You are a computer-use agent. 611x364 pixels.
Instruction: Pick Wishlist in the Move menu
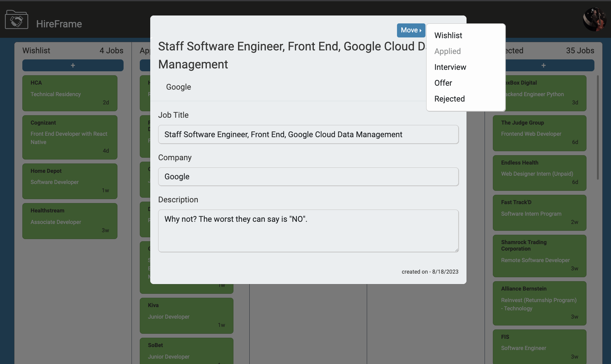tap(448, 35)
